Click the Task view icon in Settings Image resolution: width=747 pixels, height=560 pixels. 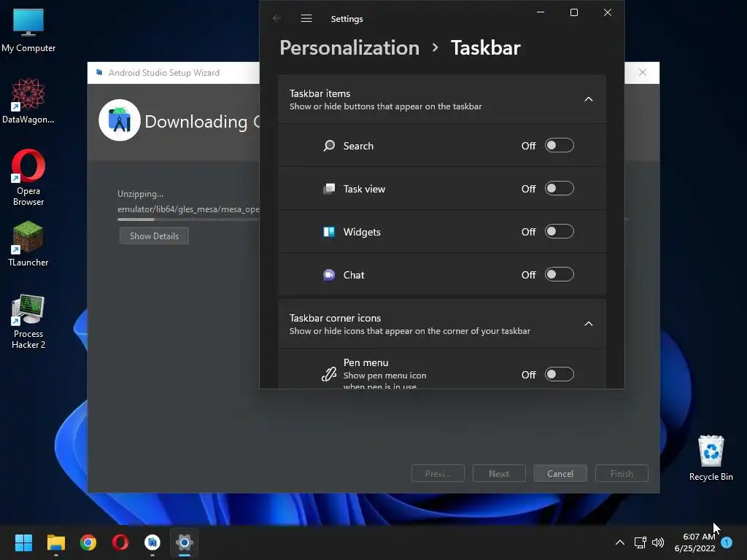(x=329, y=189)
